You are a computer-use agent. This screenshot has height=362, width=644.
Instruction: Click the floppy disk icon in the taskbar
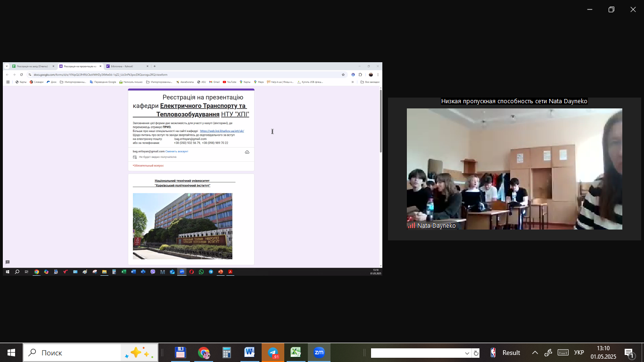pyautogui.click(x=180, y=353)
